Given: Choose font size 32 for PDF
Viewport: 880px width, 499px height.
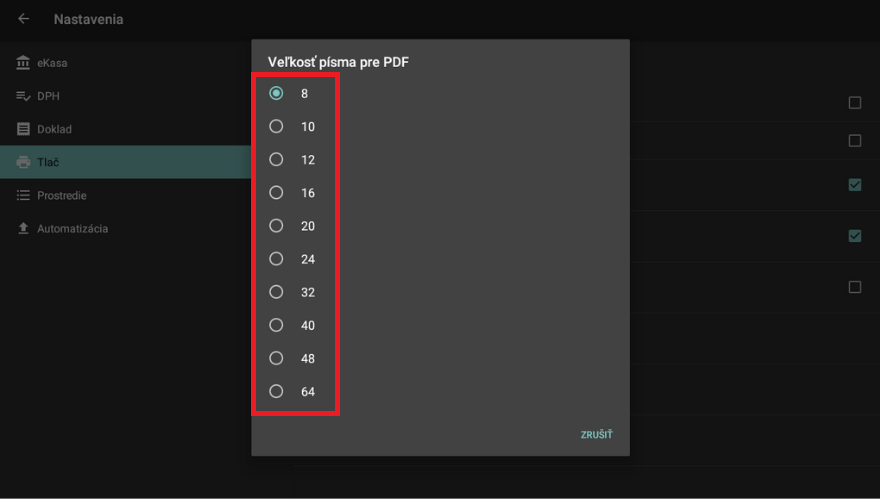Looking at the screenshot, I should 276,292.
